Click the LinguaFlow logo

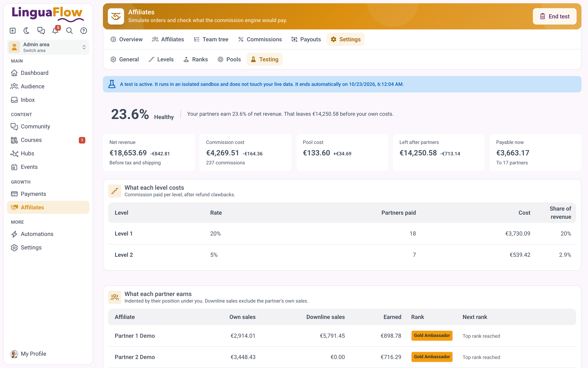click(48, 14)
